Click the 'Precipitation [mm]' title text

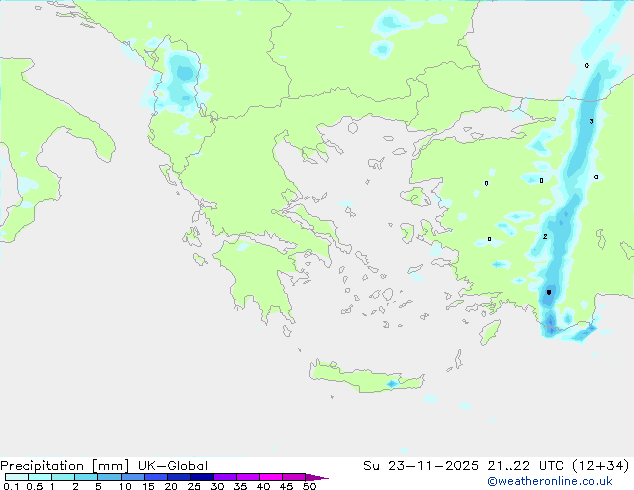click(64, 466)
